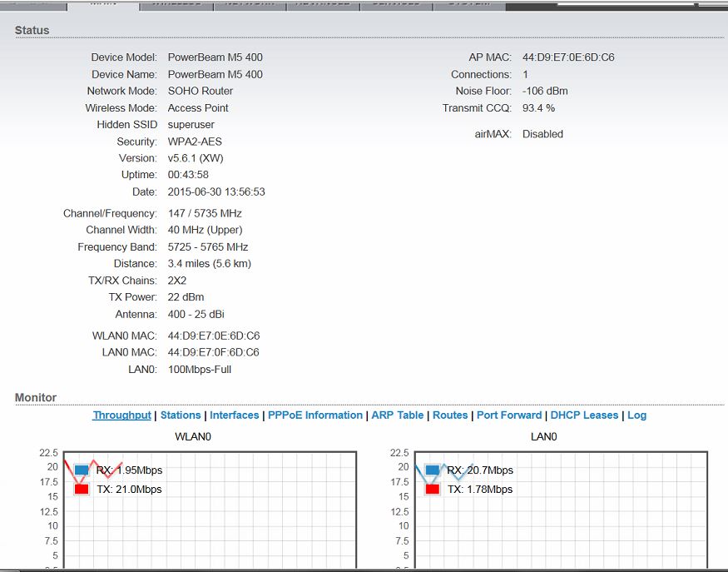Open the Routes monitor link
Viewport: 728px width, 572px height.
tap(450, 415)
